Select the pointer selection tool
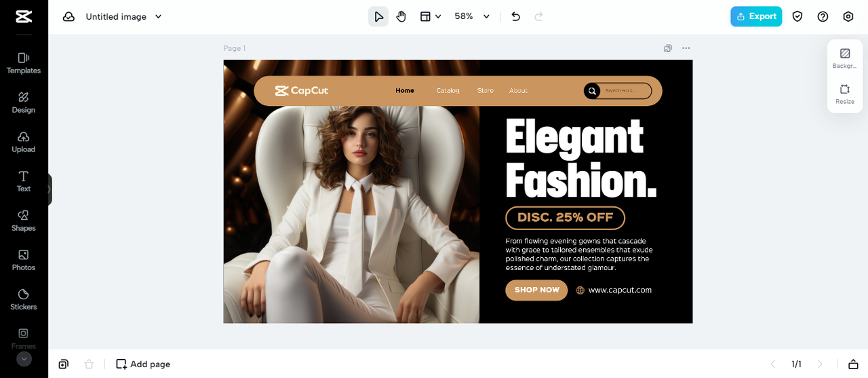Screen dimensions: 868x378 point(378,16)
